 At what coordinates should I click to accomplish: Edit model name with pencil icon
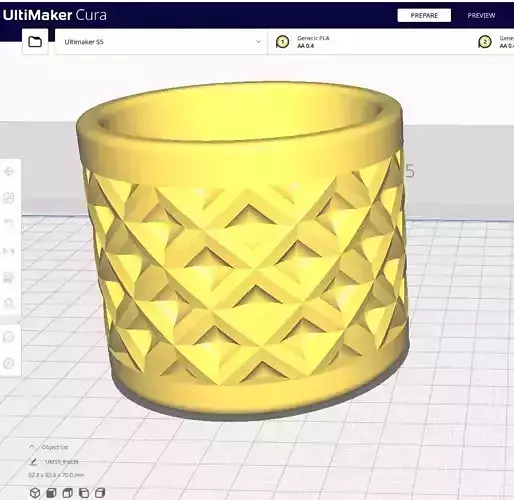33,462
